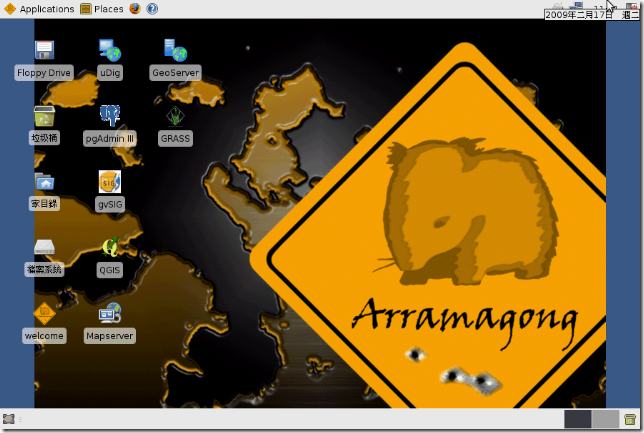The image size is (644, 433).
Task: Open the Floppy Drive desktop icon
Action: tap(44, 51)
